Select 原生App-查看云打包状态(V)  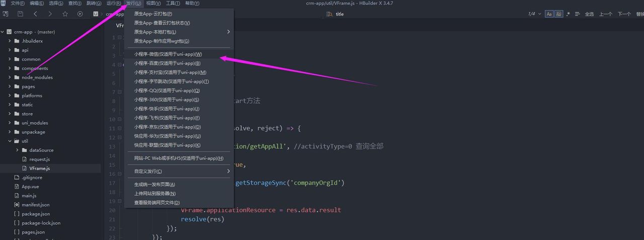click(x=179, y=23)
